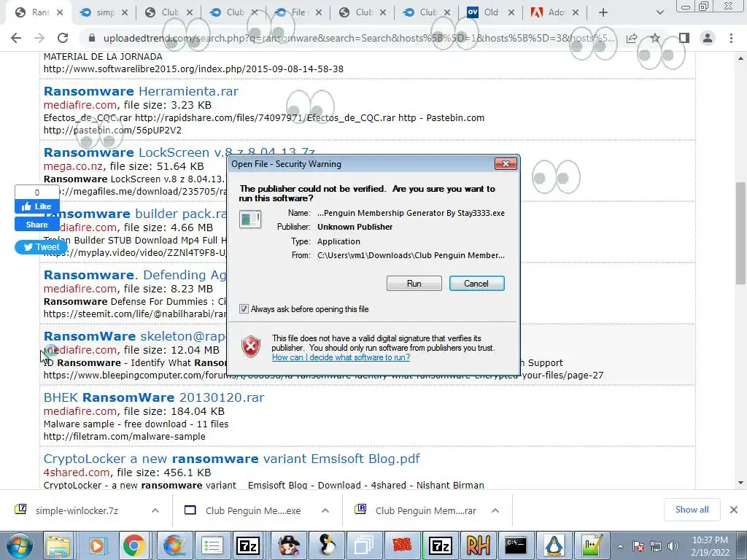Viewport: 747px width, 560px height.
Task: Click the page vertical scrollbar thumb
Action: click(741, 233)
